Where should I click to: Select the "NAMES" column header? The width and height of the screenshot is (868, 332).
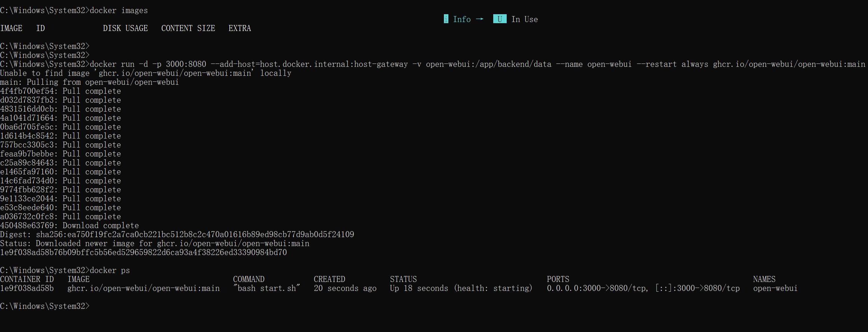[764, 279]
